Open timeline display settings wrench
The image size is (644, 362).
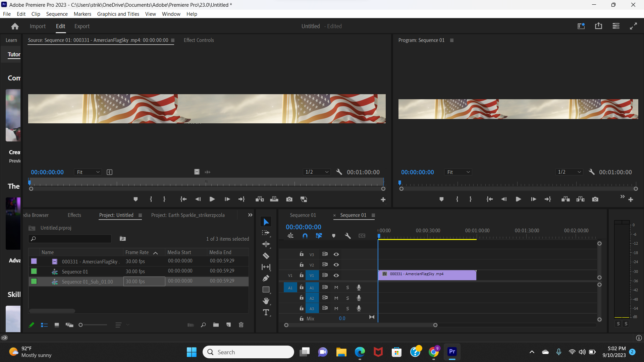348,236
